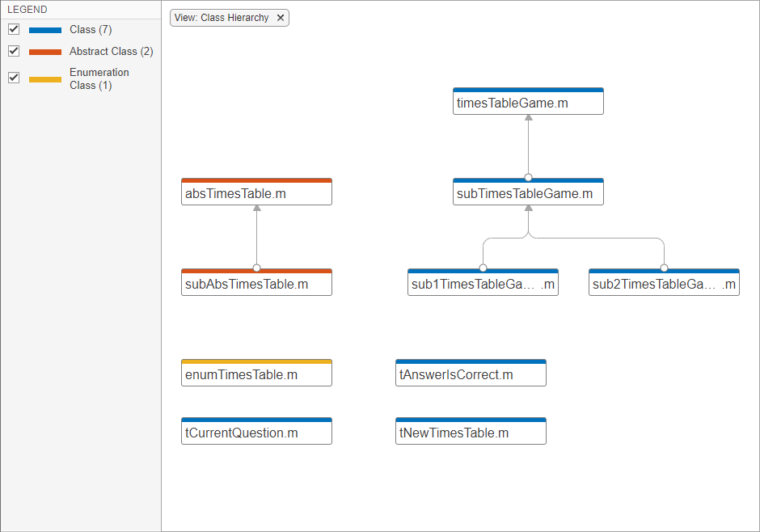
Task: Click the yellow Enumeration Class color swatch
Action: pyautogui.click(x=45, y=79)
